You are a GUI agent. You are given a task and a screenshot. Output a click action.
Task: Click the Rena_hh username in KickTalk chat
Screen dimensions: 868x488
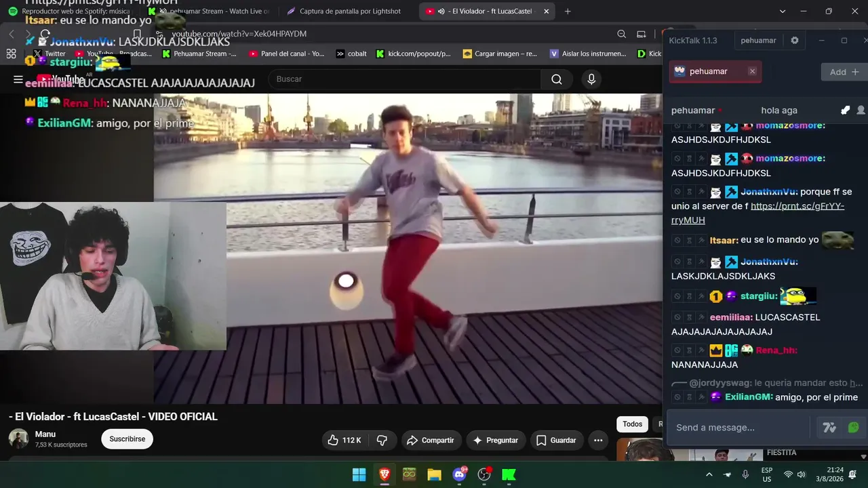click(x=776, y=350)
